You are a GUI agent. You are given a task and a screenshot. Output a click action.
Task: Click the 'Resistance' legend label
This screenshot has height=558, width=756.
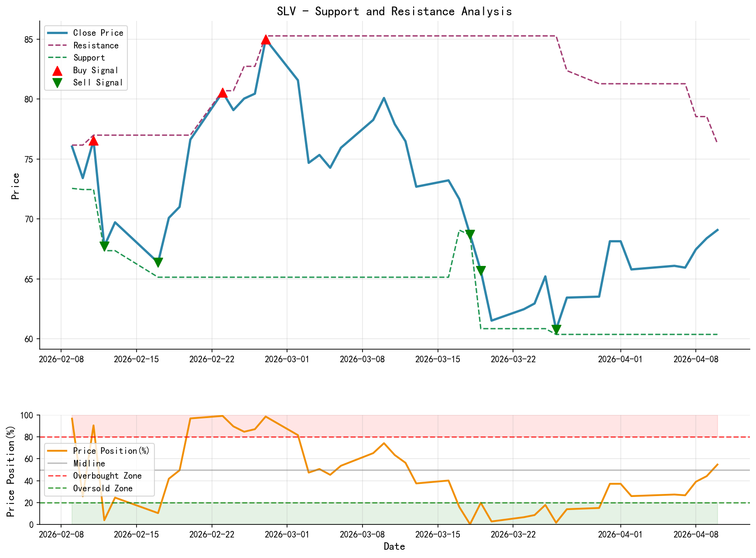point(96,45)
